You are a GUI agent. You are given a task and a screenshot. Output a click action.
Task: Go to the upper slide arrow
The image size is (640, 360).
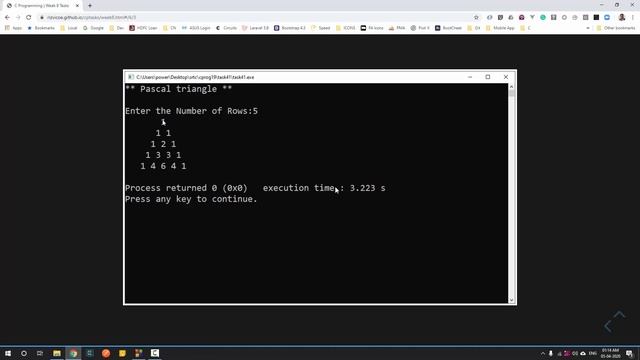coord(619,314)
